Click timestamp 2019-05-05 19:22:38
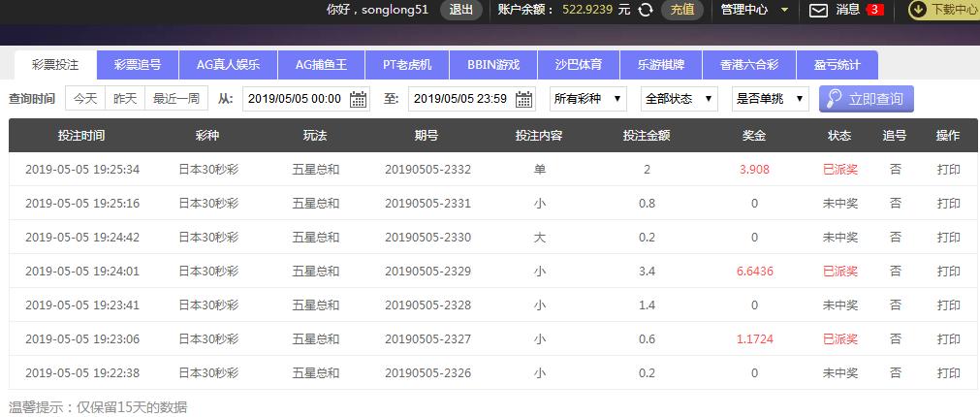980x417 pixels. pyautogui.click(x=81, y=373)
